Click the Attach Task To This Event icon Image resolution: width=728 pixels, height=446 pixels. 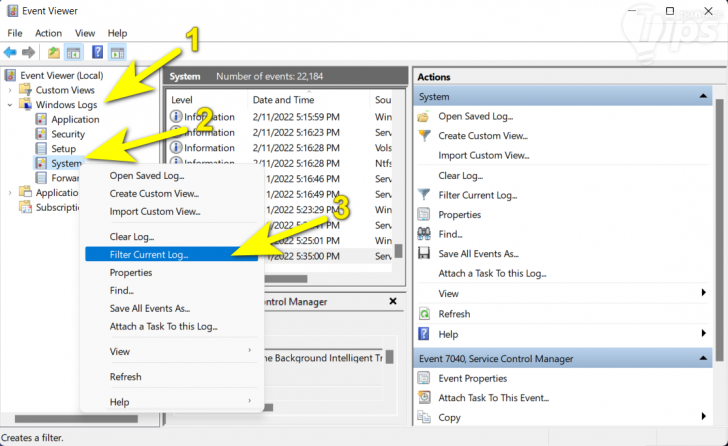click(424, 397)
